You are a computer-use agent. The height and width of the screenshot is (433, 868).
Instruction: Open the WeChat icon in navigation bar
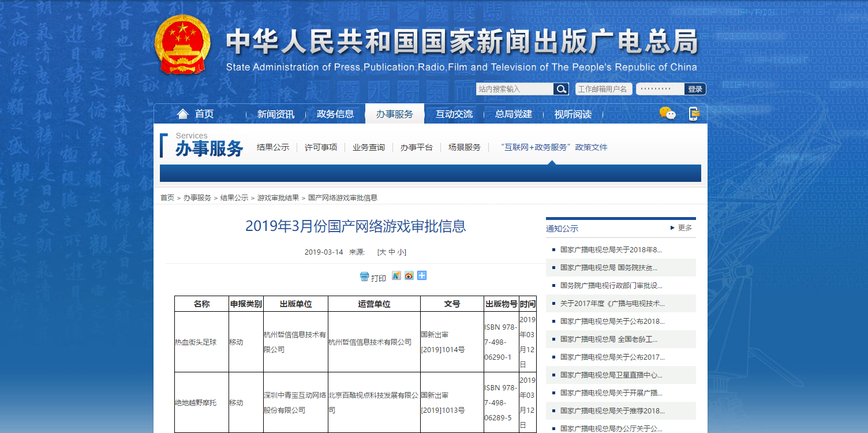click(667, 114)
